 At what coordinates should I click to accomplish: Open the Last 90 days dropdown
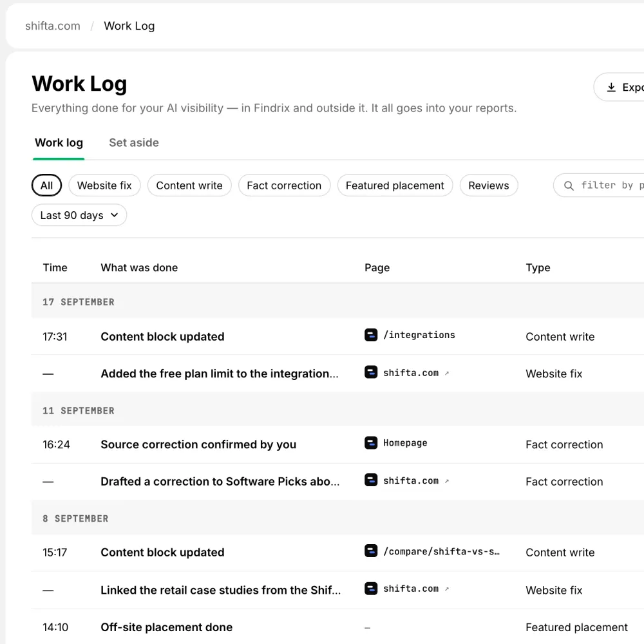[x=79, y=215]
